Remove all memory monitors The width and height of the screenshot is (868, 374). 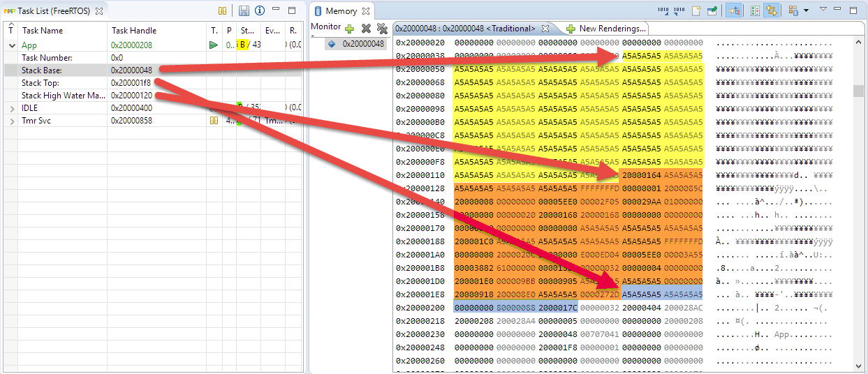click(x=381, y=29)
